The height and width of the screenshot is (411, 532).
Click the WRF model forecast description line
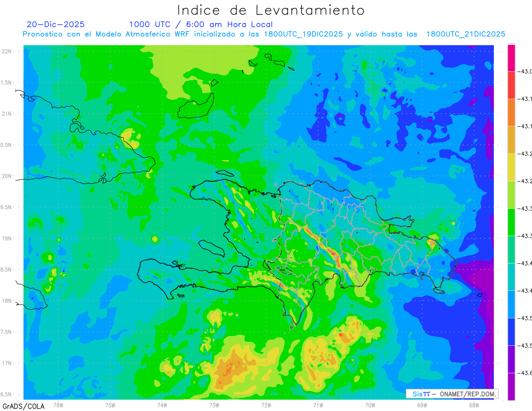coord(264,34)
